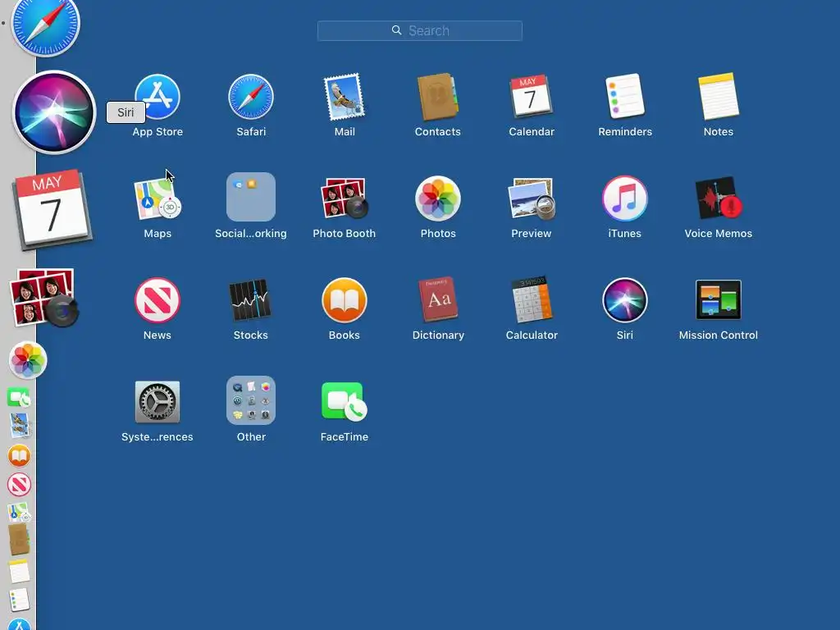Launch the Stocks app
The width and height of the screenshot is (840, 630).
click(x=250, y=299)
